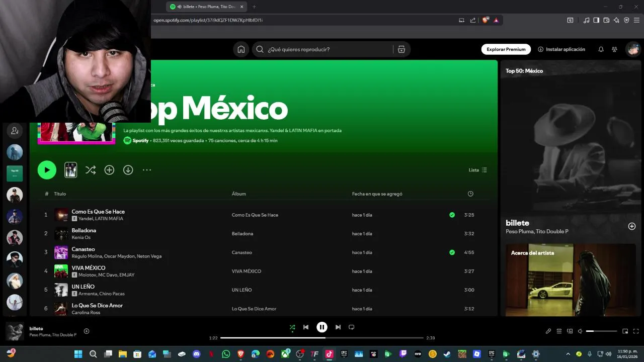The width and height of the screenshot is (644, 362).
Task: Open Brave Rewards triangle icon
Action: (496, 20)
